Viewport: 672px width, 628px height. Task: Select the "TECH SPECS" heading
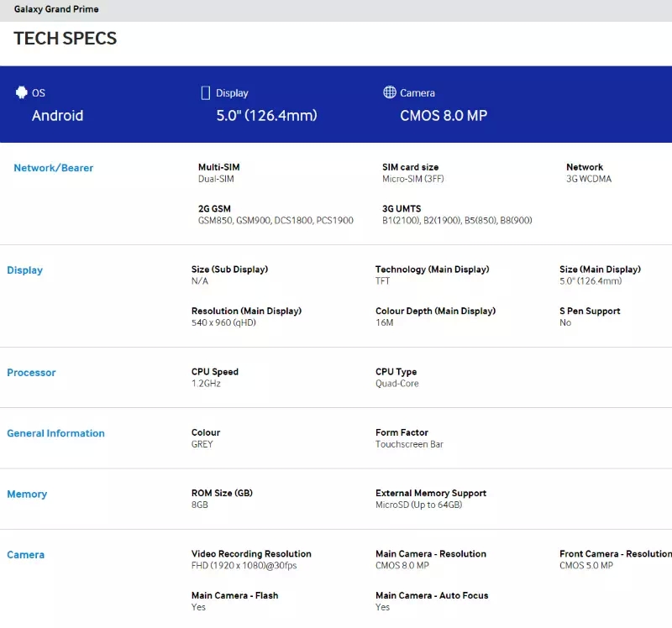pyautogui.click(x=66, y=38)
